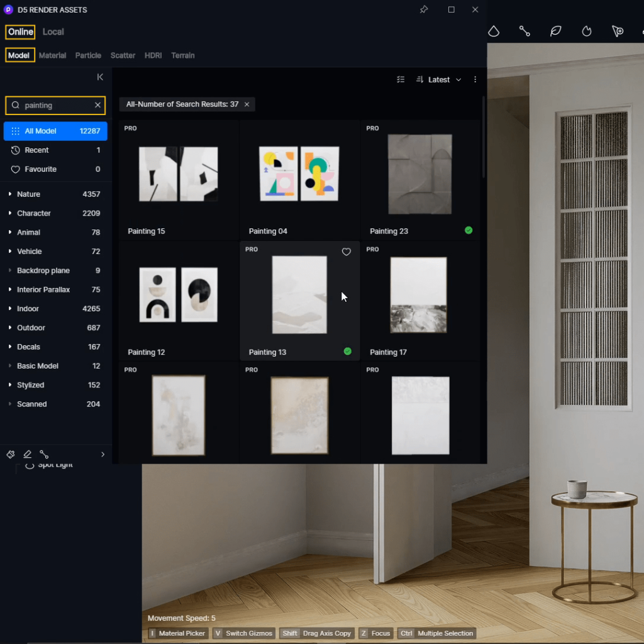Image resolution: width=644 pixels, height=644 pixels.
Task: Remove the search results filter chip
Action: [x=247, y=104]
